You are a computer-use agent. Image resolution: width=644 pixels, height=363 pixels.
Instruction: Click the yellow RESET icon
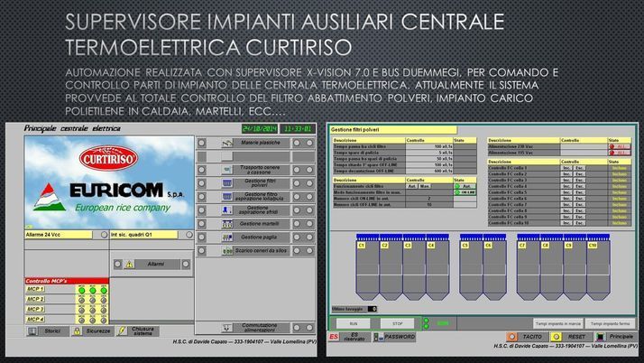557,337
